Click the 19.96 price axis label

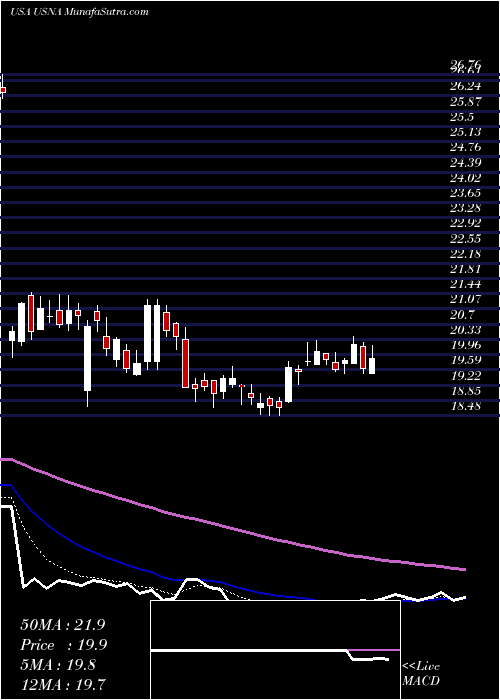click(465, 346)
